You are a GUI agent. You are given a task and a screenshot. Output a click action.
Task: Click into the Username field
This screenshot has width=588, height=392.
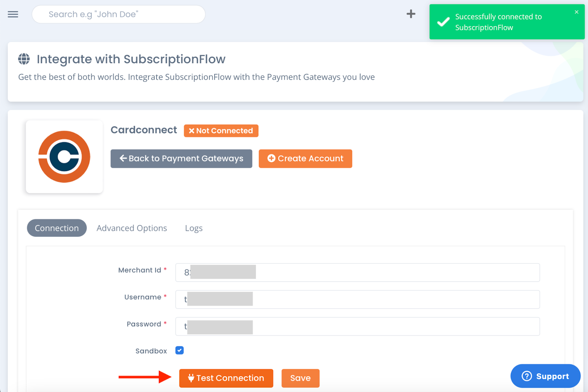[x=357, y=299]
